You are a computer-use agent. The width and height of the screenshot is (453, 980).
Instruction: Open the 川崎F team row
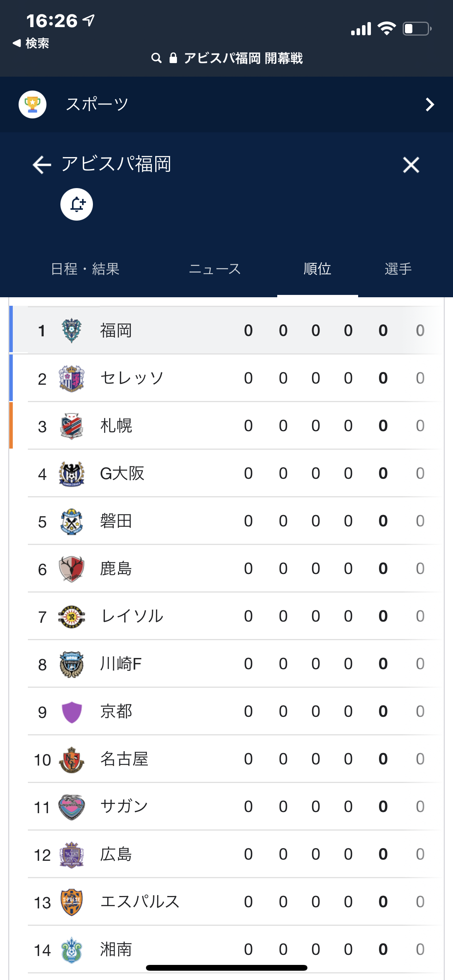[121, 664]
